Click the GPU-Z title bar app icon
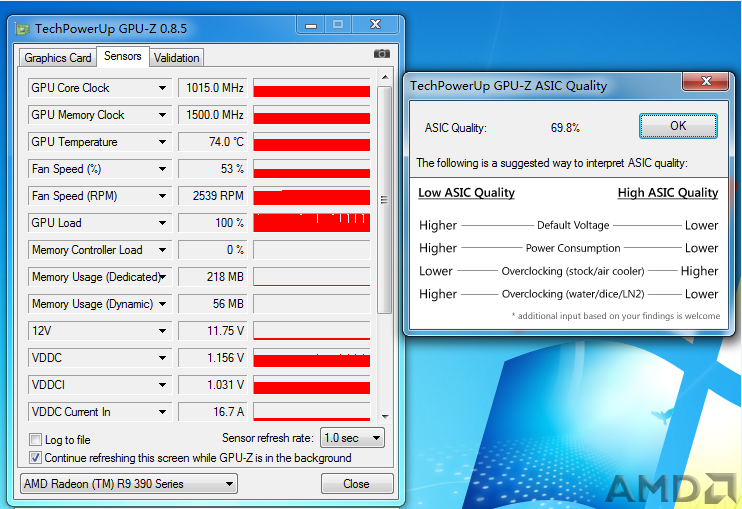Screen dimensions: 742x509 click(22, 29)
